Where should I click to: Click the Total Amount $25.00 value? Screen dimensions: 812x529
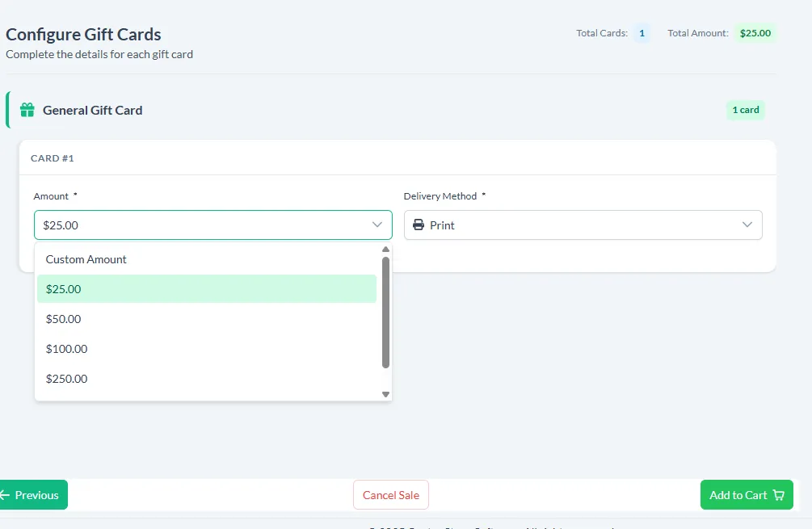[x=755, y=33]
